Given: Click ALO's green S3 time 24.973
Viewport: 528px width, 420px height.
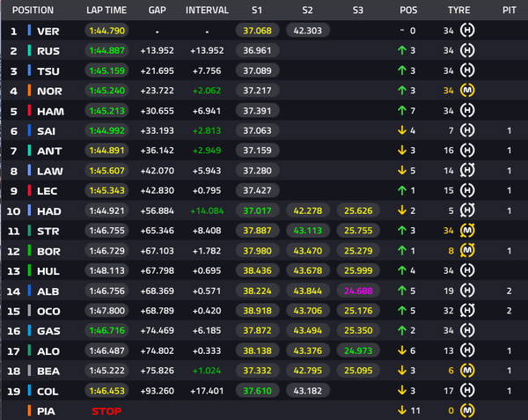Looking at the screenshot, I should [358, 350].
